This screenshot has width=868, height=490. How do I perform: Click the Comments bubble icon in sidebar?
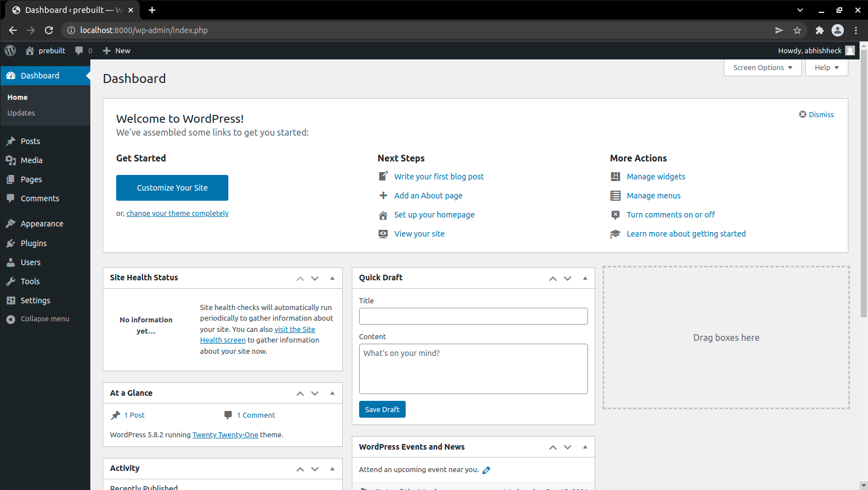pos(11,198)
